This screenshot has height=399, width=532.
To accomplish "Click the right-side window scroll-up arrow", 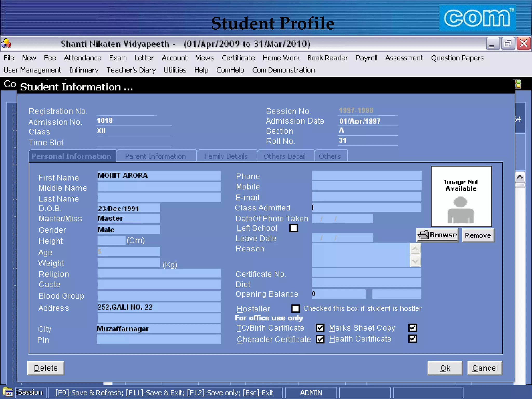I will (x=520, y=177).
